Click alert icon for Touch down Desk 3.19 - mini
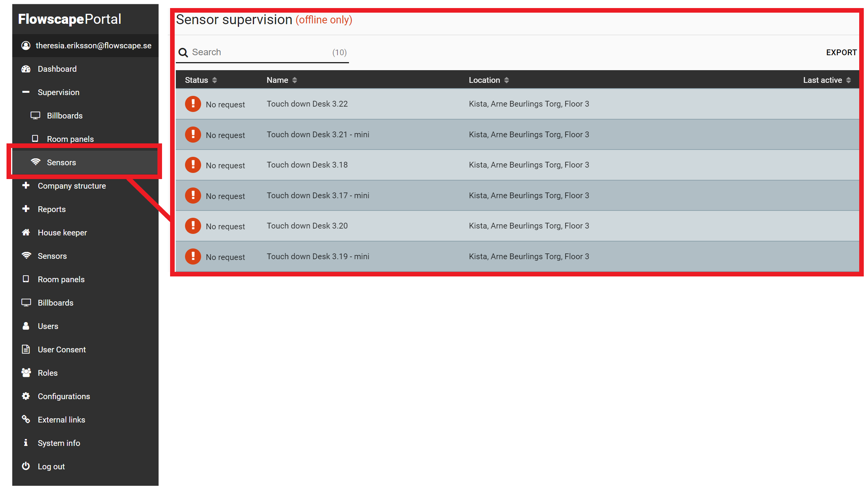Screen dimensions: 868x490 (193, 257)
